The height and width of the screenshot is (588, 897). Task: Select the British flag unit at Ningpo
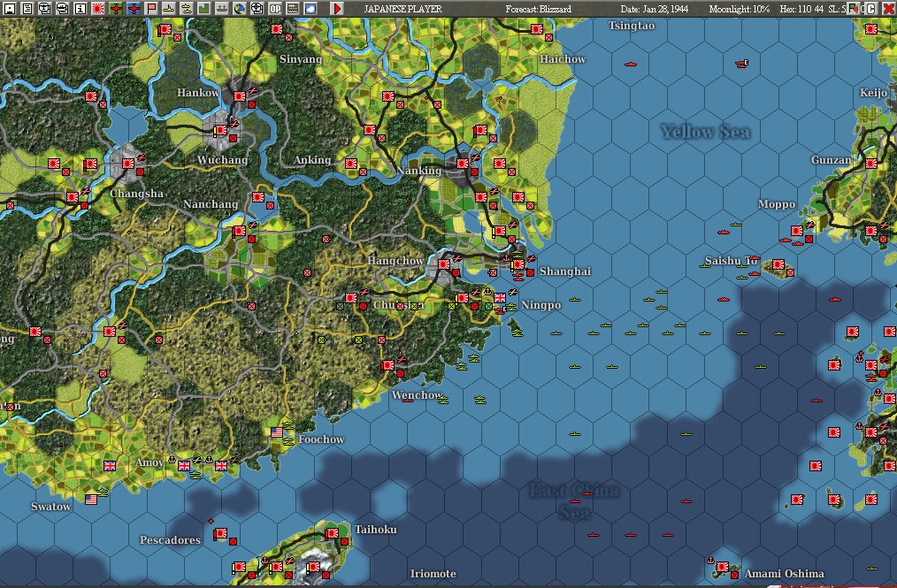(500, 297)
